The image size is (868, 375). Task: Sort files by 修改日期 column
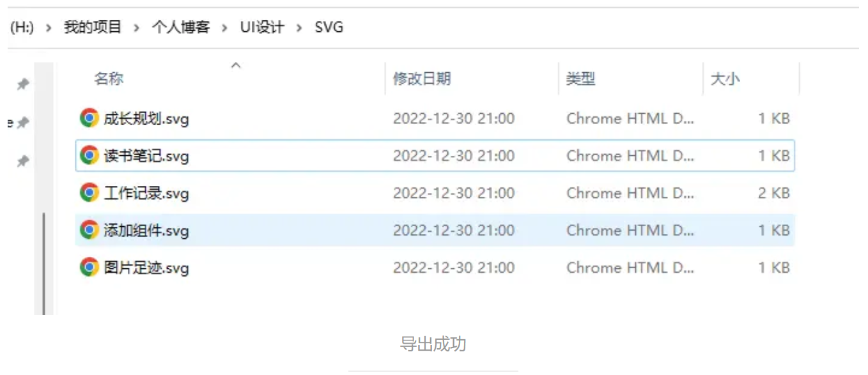pyautogui.click(x=422, y=79)
